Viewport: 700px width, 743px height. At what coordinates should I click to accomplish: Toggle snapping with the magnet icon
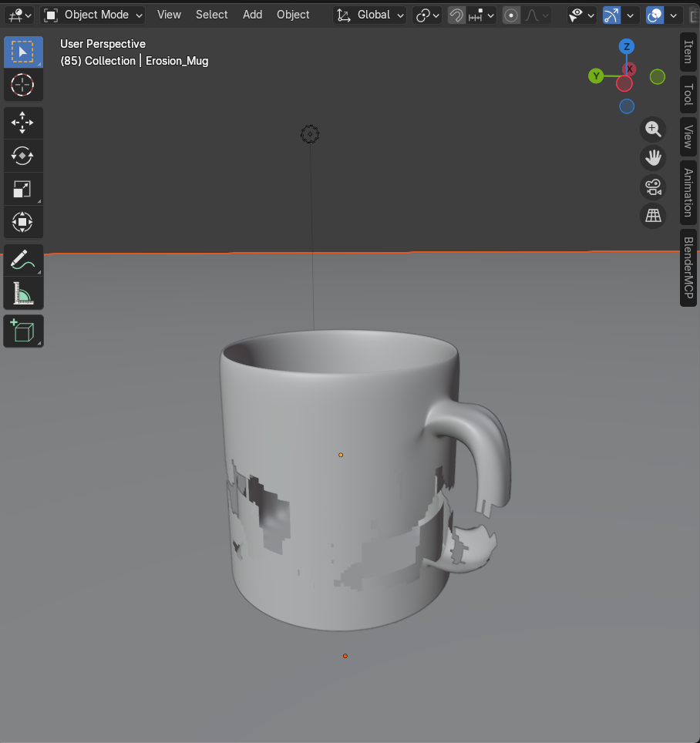tap(456, 15)
